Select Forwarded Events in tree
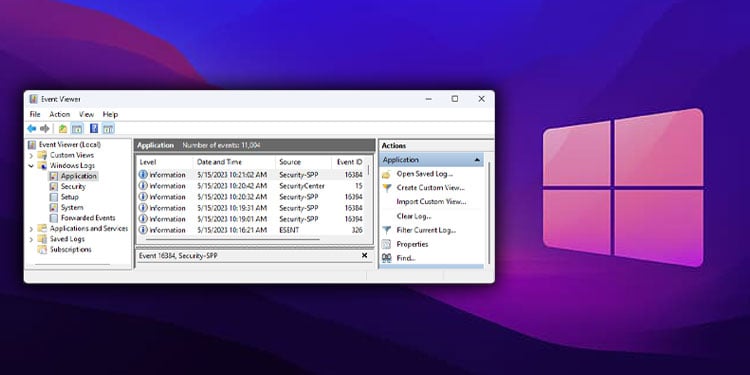Viewport: 750px width, 375px height. click(x=88, y=218)
